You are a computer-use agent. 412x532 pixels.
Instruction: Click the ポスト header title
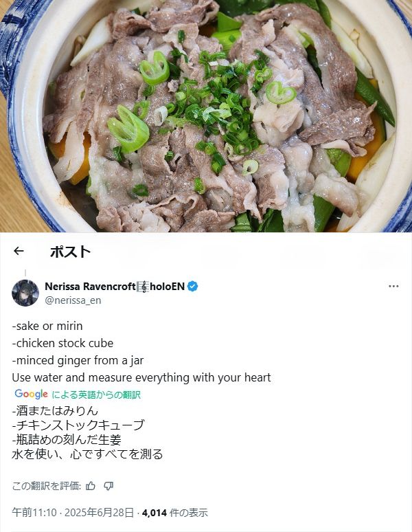(x=71, y=252)
